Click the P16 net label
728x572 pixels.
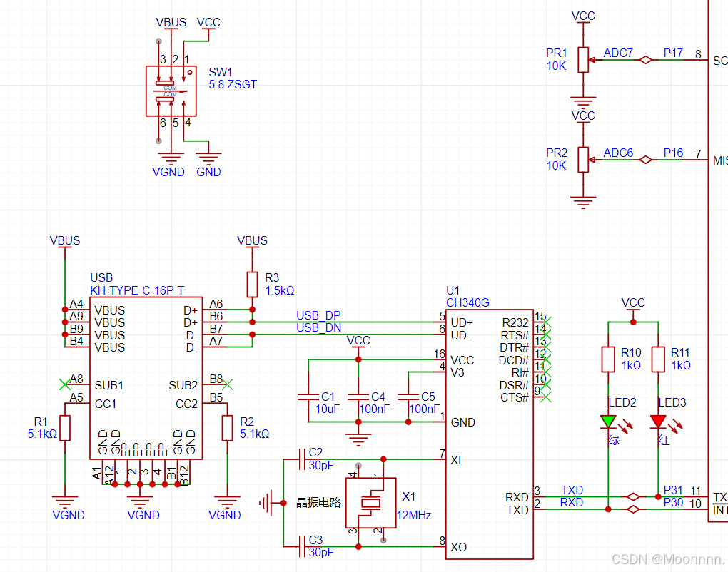[673, 153]
